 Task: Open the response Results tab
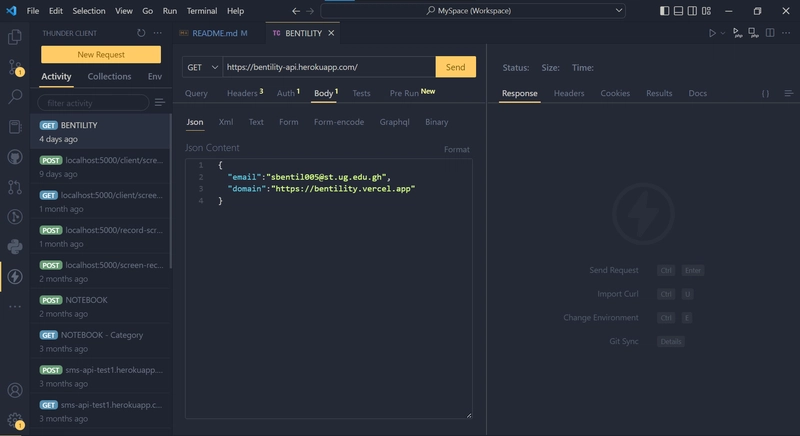pos(659,93)
